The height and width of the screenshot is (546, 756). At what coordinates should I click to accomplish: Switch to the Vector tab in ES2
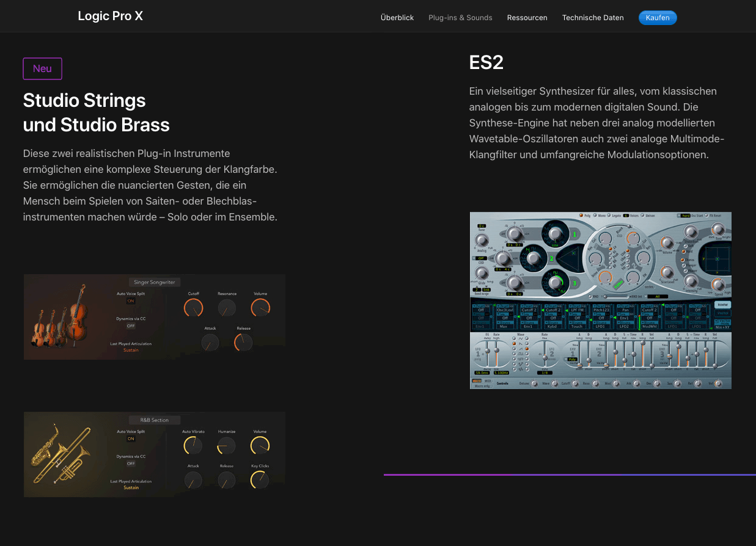tap(722, 313)
